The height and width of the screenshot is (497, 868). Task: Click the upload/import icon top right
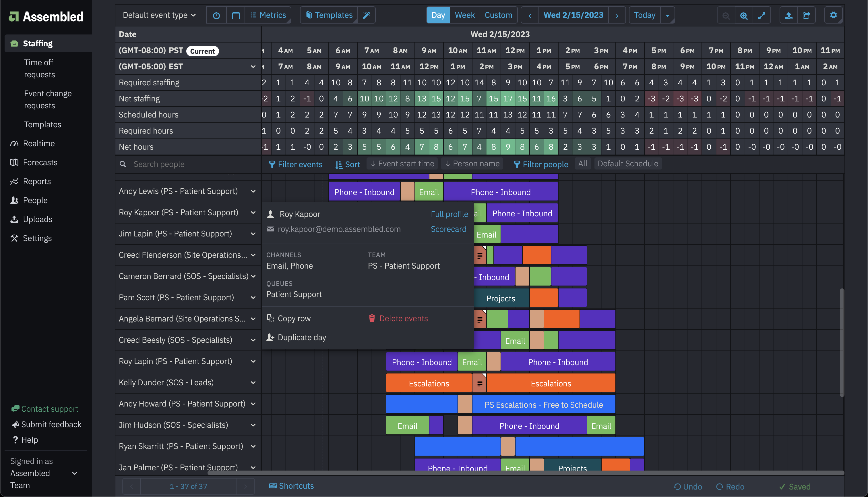click(788, 15)
